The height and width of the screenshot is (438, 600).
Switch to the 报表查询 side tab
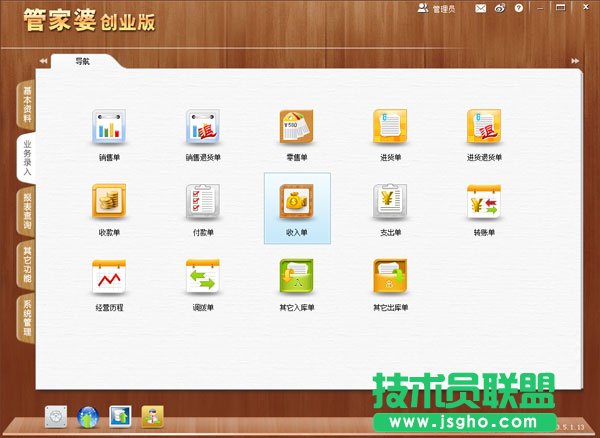27,211
